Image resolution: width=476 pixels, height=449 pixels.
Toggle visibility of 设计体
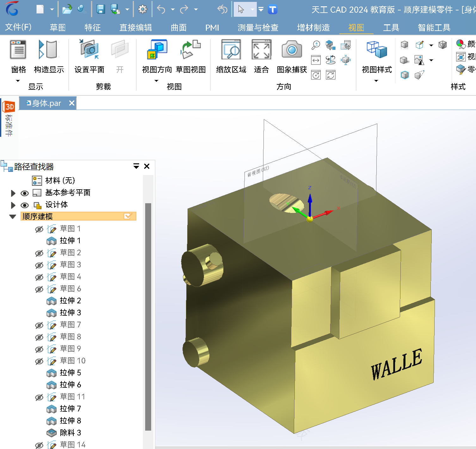point(25,205)
